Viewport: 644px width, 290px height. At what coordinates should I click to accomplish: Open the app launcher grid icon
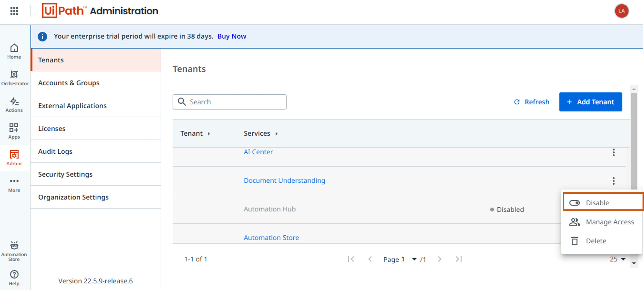(x=14, y=11)
